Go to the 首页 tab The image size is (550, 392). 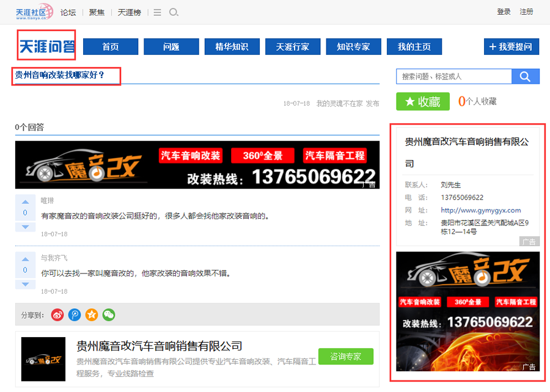pos(111,46)
